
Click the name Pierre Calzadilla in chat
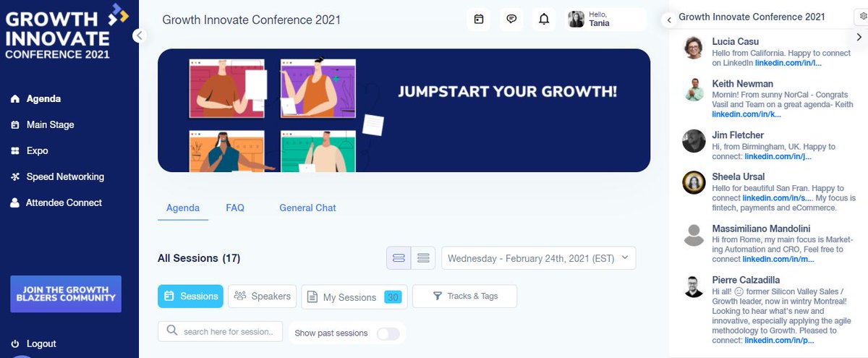pyautogui.click(x=746, y=280)
